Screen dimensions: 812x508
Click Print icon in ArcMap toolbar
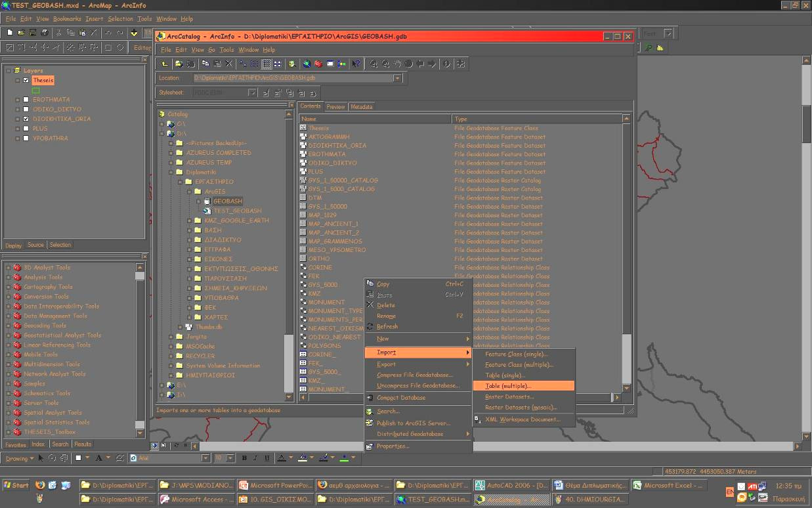point(45,32)
